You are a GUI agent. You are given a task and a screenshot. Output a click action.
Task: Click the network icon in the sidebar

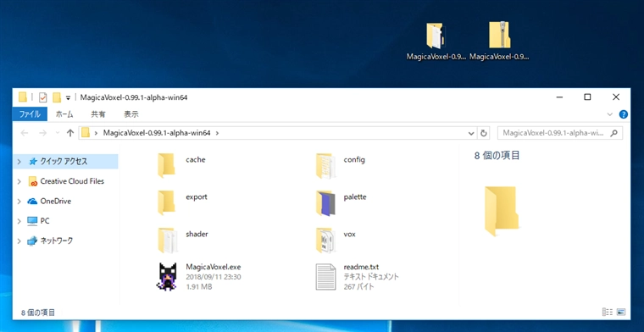coord(32,241)
